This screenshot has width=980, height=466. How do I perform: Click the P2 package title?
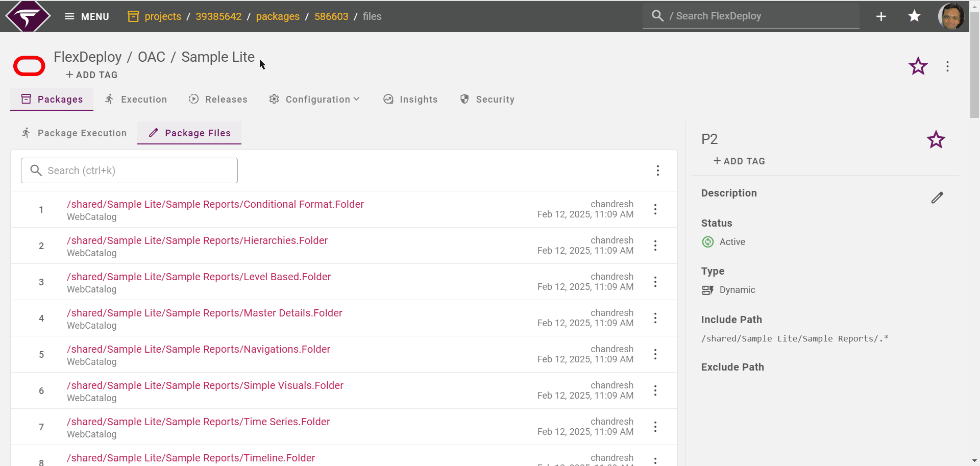[709, 139]
